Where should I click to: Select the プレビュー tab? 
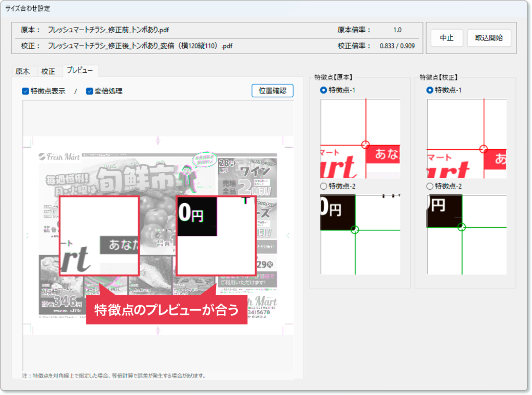coord(79,70)
